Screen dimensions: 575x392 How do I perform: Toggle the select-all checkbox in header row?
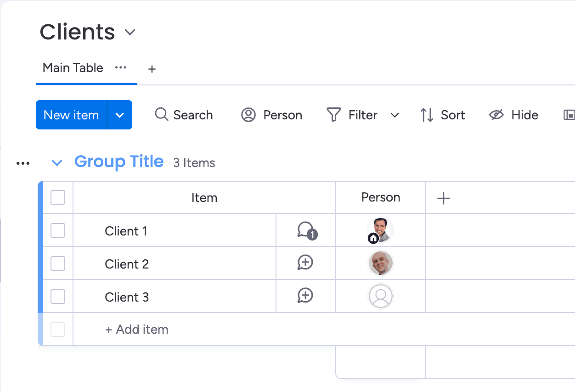(x=58, y=198)
